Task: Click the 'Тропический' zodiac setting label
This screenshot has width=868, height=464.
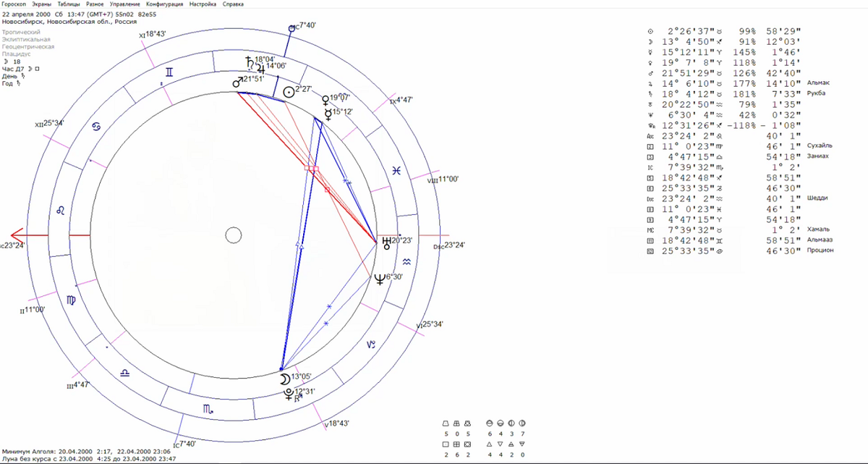Action: click(22, 33)
